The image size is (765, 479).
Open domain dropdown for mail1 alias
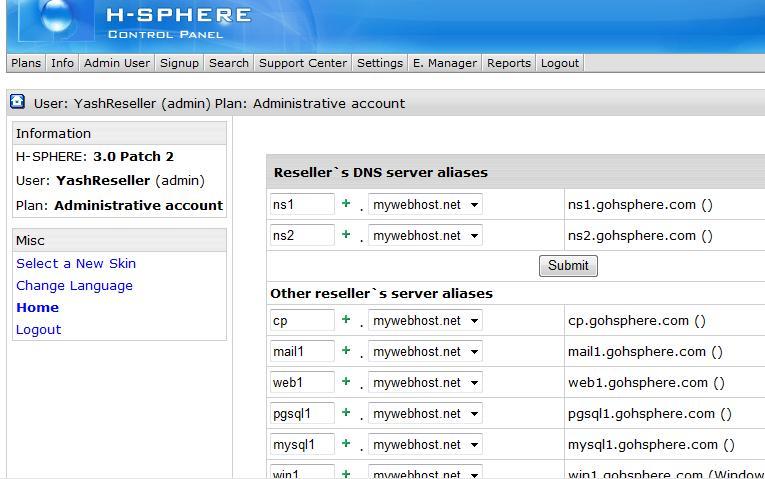[425, 351]
